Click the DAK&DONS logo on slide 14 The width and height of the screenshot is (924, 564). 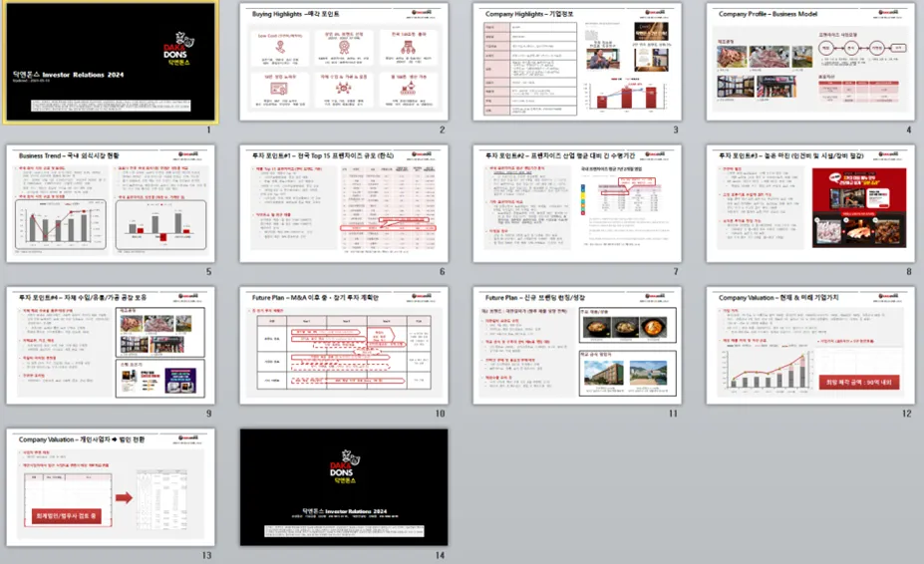point(344,468)
